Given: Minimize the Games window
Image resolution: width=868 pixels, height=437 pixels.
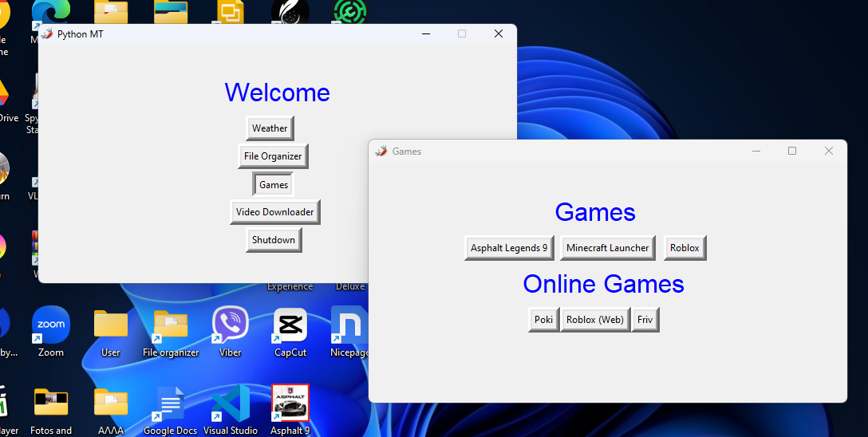Looking at the screenshot, I should click(x=756, y=151).
